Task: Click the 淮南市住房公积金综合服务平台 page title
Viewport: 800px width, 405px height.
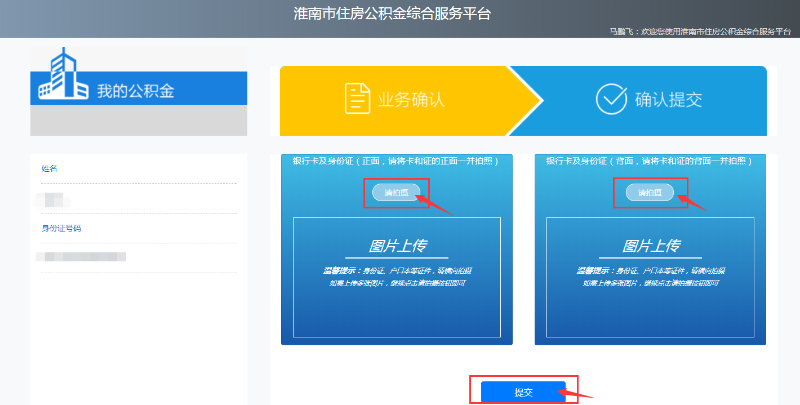Action: click(393, 14)
